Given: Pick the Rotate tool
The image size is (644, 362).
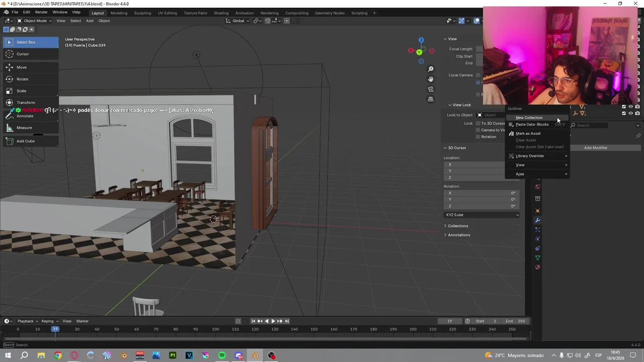Looking at the screenshot, I should [31, 79].
